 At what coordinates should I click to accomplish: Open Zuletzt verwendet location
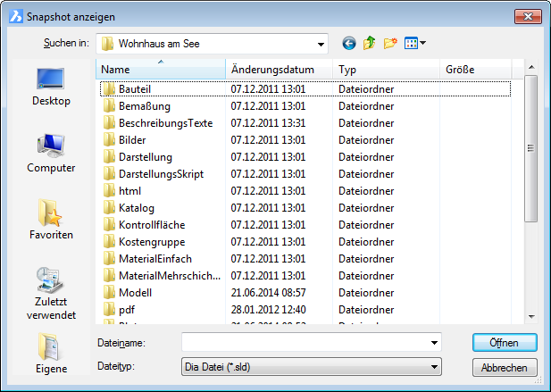click(51, 293)
